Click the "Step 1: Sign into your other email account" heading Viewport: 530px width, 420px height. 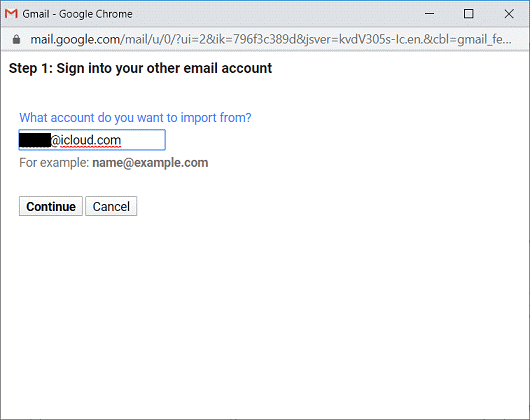pyautogui.click(x=140, y=69)
